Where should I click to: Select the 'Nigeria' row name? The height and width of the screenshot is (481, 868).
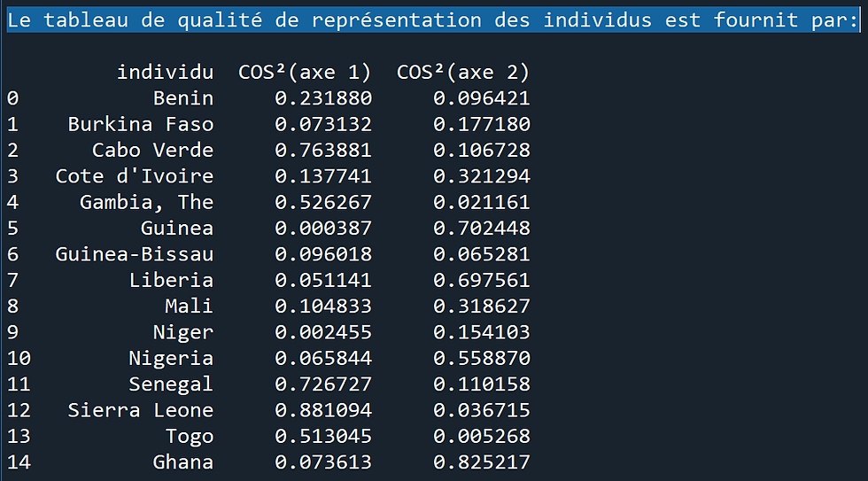pyautogui.click(x=171, y=358)
